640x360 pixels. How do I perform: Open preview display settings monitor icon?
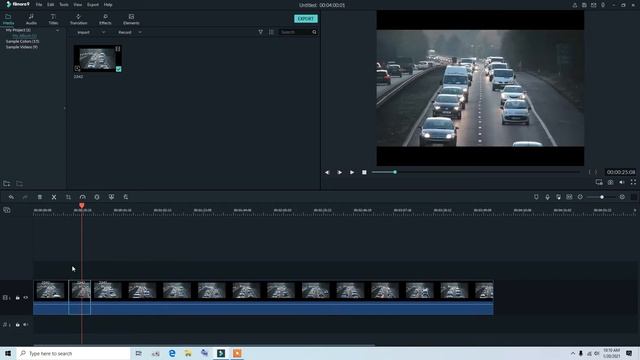[x=599, y=182]
